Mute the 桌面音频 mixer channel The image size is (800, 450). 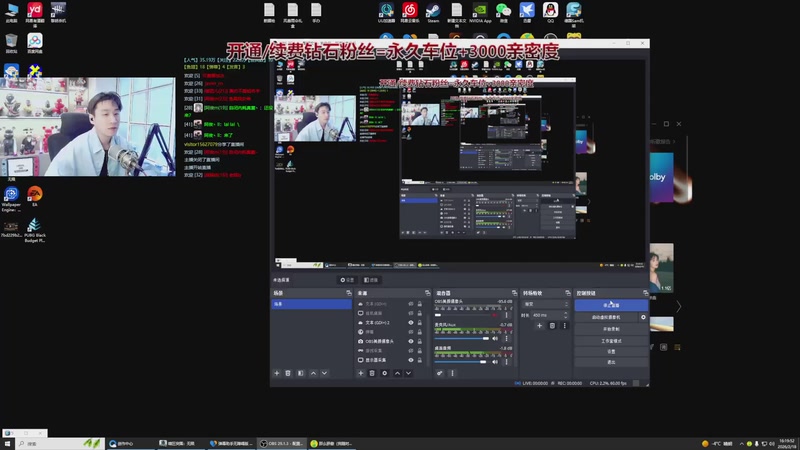494,362
